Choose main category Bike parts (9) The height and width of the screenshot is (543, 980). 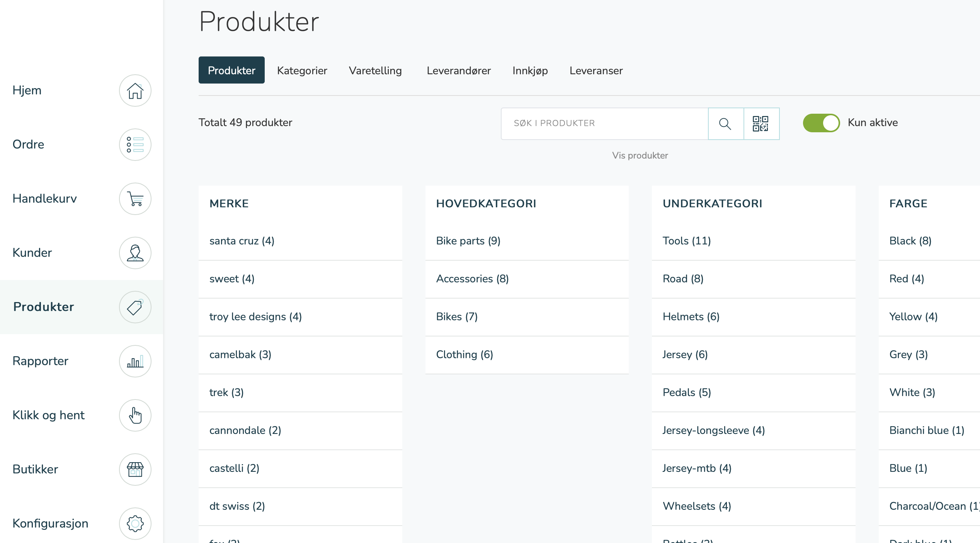[527, 241]
